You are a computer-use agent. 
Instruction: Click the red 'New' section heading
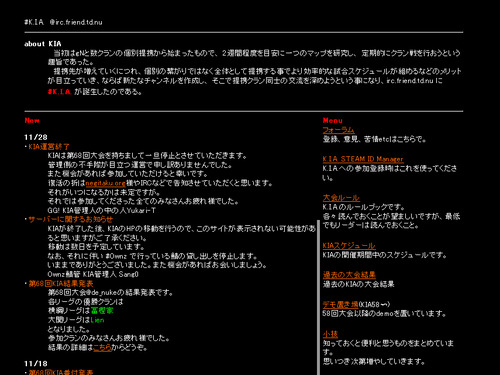tap(32, 120)
